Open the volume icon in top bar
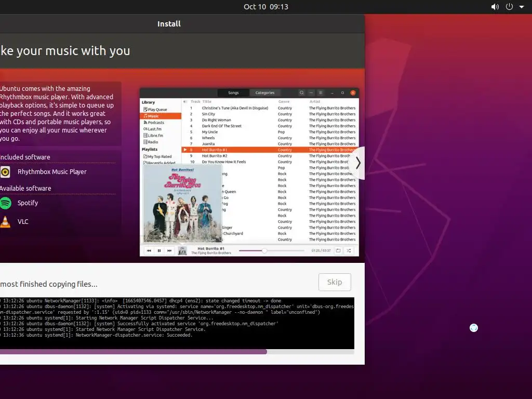 495,7
